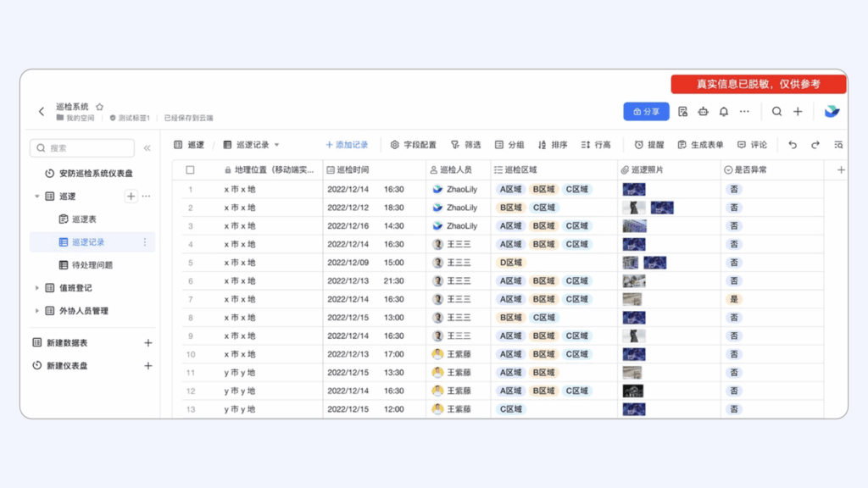Viewport: 868px width, 488px height.
Task: Click the 筛选 filter icon
Action: pos(465,144)
